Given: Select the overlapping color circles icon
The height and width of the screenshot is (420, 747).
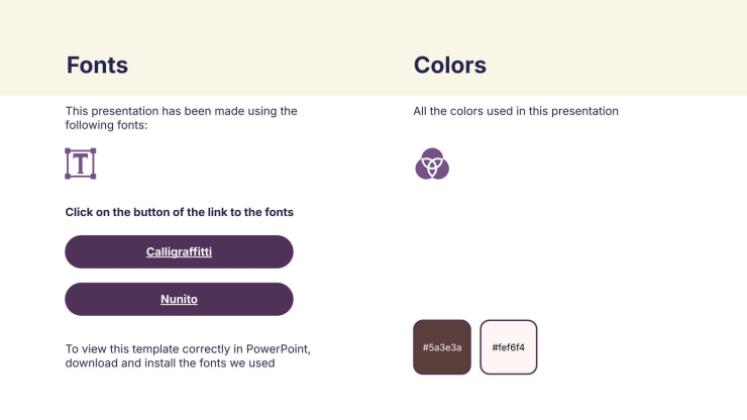Looking at the screenshot, I should point(431,164).
